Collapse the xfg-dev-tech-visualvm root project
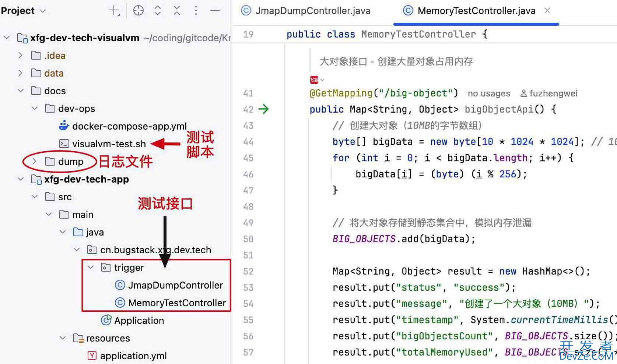This screenshot has width=617, height=364. [7, 38]
